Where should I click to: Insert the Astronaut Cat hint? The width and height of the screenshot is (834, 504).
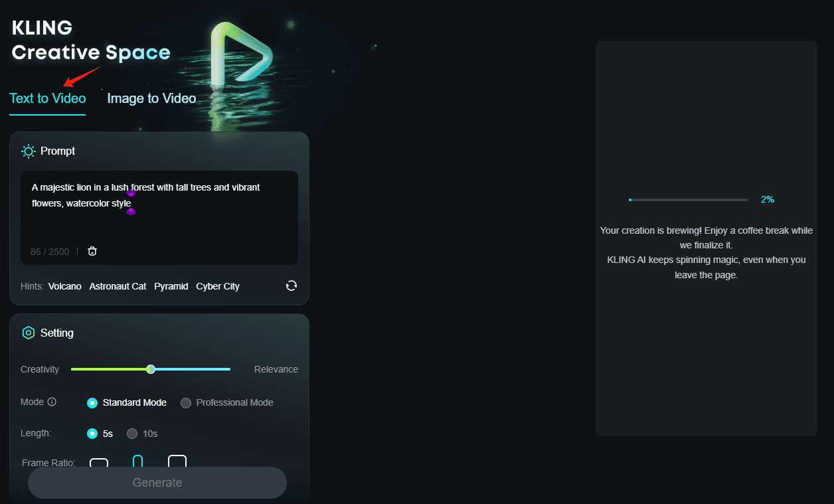[118, 286]
